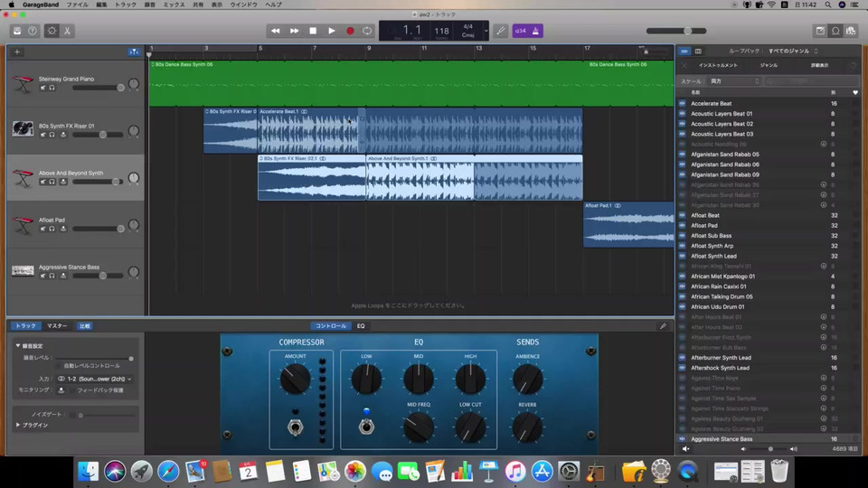Switch to the トラック tab in Smart Controls
This screenshot has width=868, height=488.
(25, 326)
